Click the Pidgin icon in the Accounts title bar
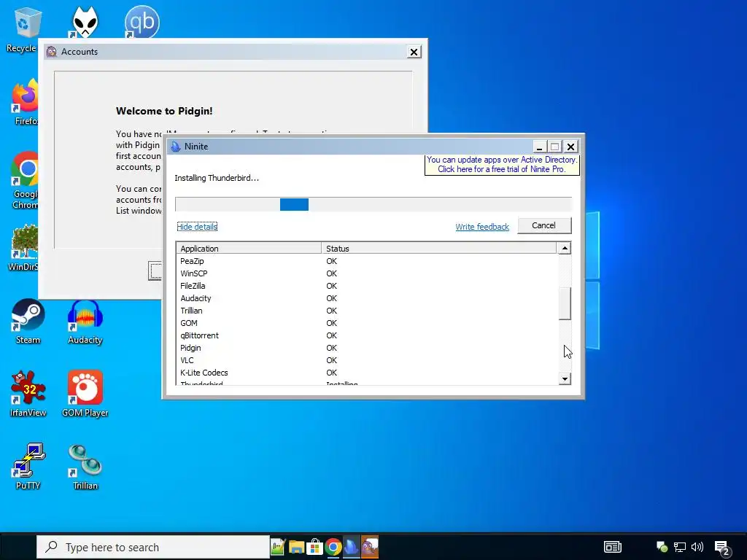Image resolution: width=747 pixels, height=560 pixels. tap(52, 52)
